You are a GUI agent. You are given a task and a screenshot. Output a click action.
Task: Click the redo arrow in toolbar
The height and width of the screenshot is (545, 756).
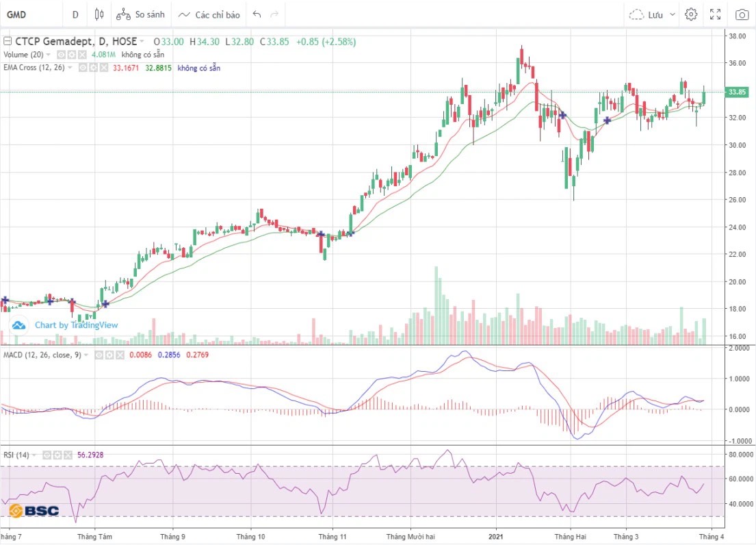coord(274,14)
